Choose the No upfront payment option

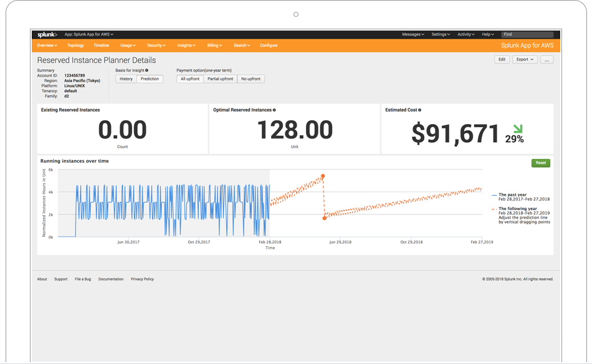[251, 79]
